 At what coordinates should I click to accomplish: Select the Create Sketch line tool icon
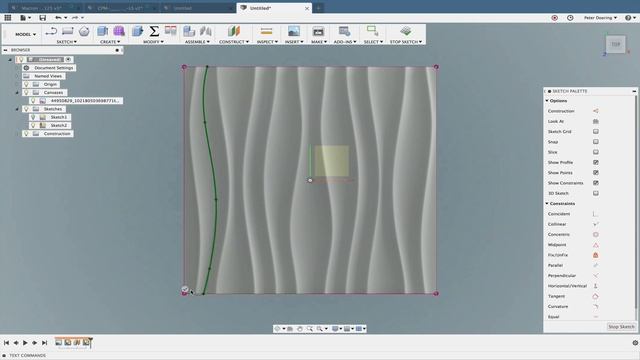pos(51,31)
